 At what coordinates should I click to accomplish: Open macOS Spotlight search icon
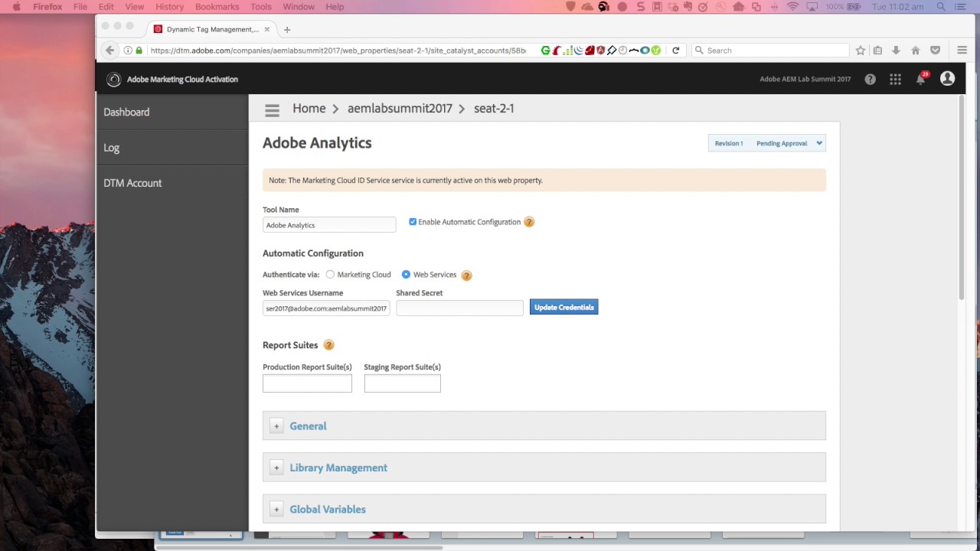click(941, 7)
